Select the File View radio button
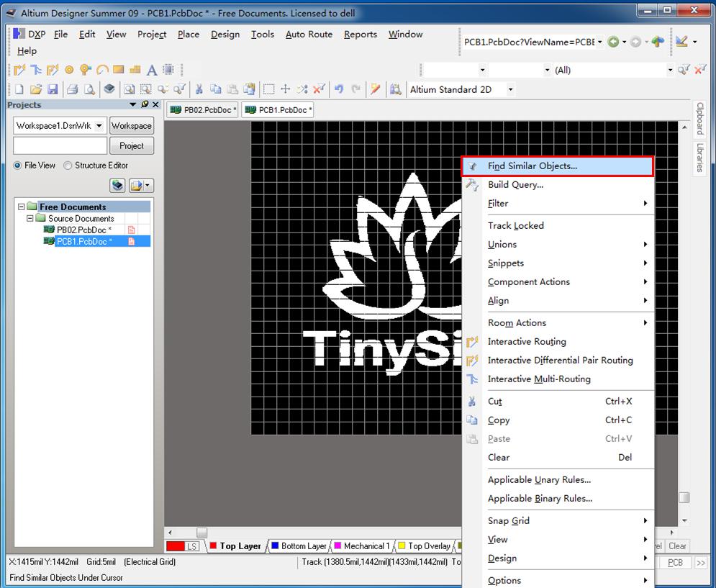The width and height of the screenshot is (716, 588). pos(18,166)
